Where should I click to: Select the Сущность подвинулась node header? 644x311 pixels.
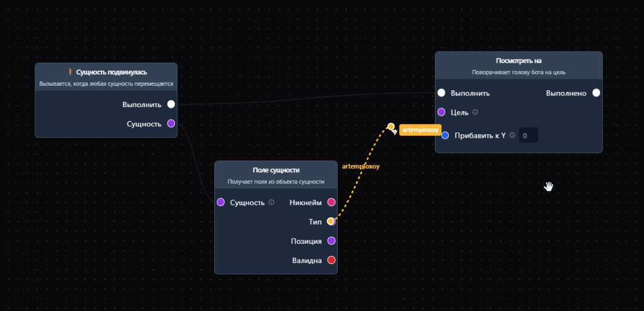click(106, 72)
